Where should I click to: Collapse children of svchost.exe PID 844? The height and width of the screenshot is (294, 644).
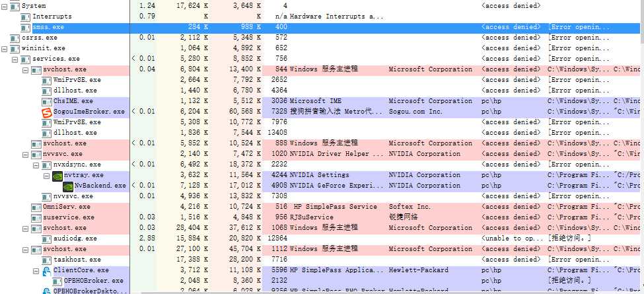(x=26, y=70)
